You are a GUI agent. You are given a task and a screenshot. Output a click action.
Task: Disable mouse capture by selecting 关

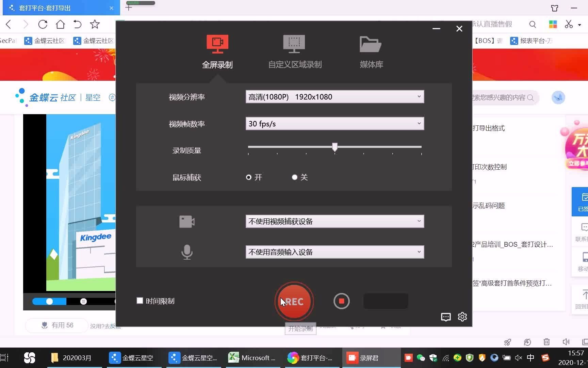[x=295, y=177]
